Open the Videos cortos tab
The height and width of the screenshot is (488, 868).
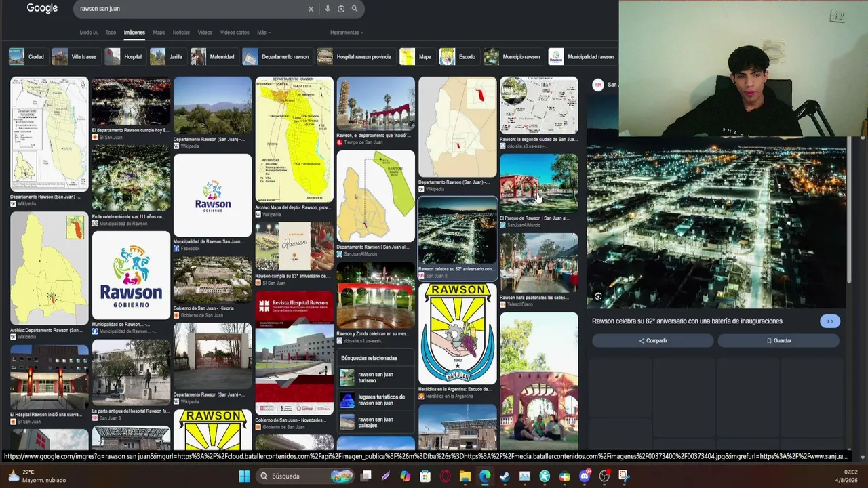[x=235, y=33]
